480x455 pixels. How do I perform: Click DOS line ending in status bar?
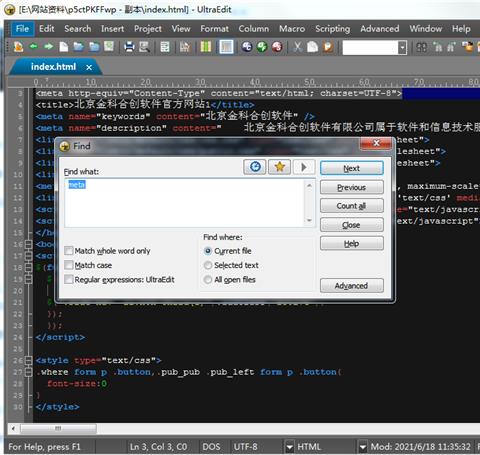(x=211, y=447)
